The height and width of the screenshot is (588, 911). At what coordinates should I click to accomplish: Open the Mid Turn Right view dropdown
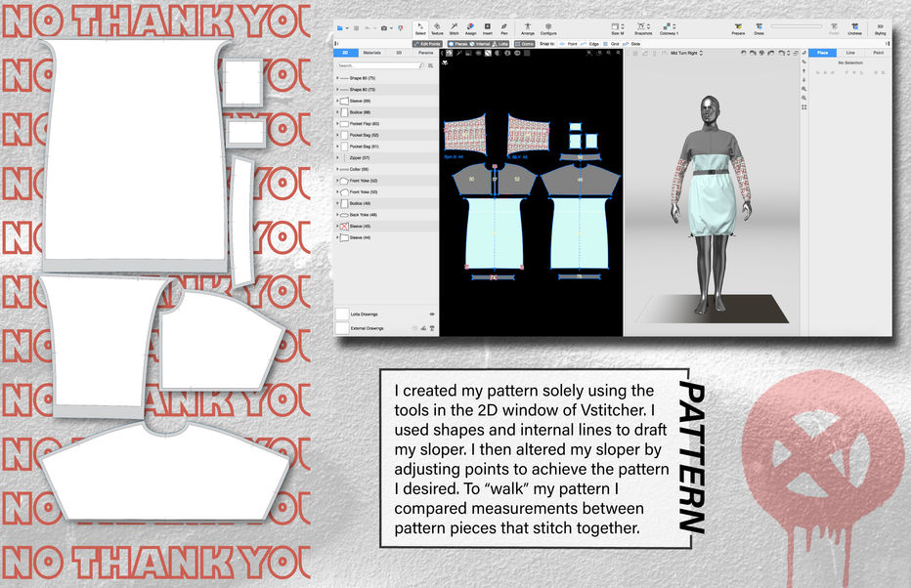pyautogui.click(x=687, y=53)
